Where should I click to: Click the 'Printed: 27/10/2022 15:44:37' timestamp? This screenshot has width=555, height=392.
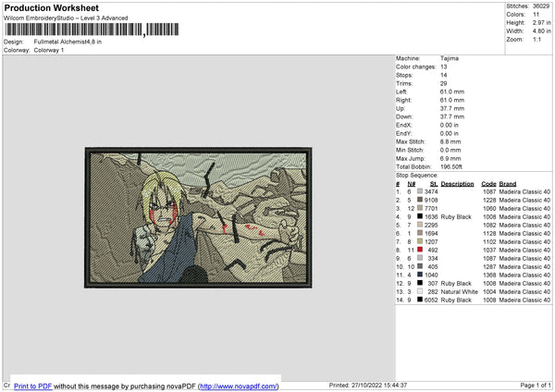[368, 385]
